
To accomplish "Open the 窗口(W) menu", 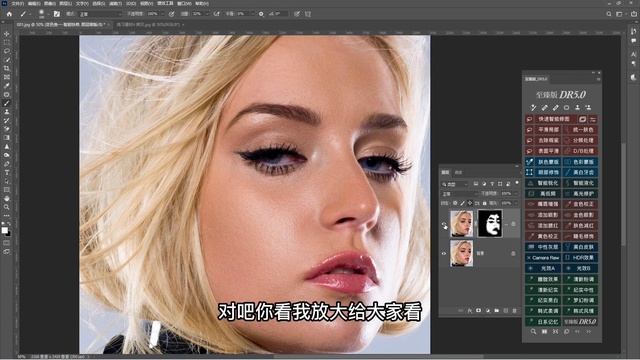I will (x=184, y=3).
